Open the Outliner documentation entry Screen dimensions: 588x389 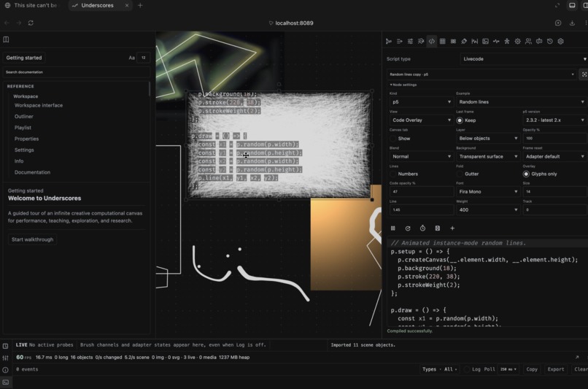point(23,117)
